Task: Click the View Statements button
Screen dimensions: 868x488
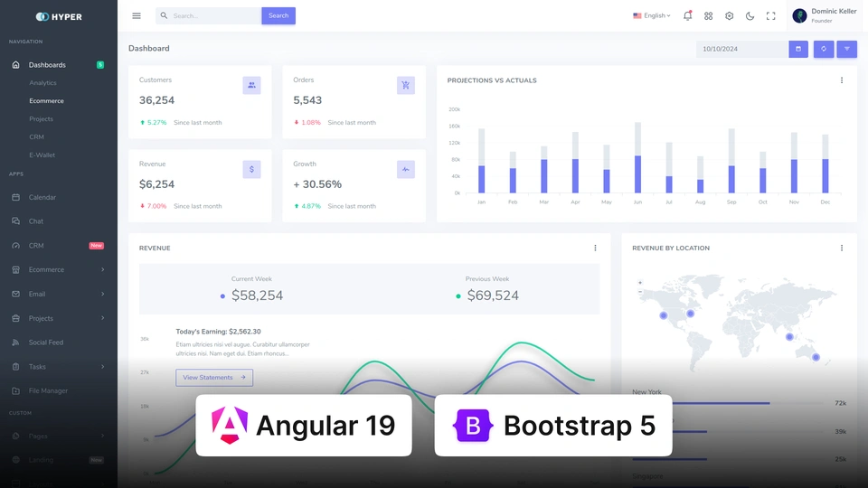Action: 214,378
